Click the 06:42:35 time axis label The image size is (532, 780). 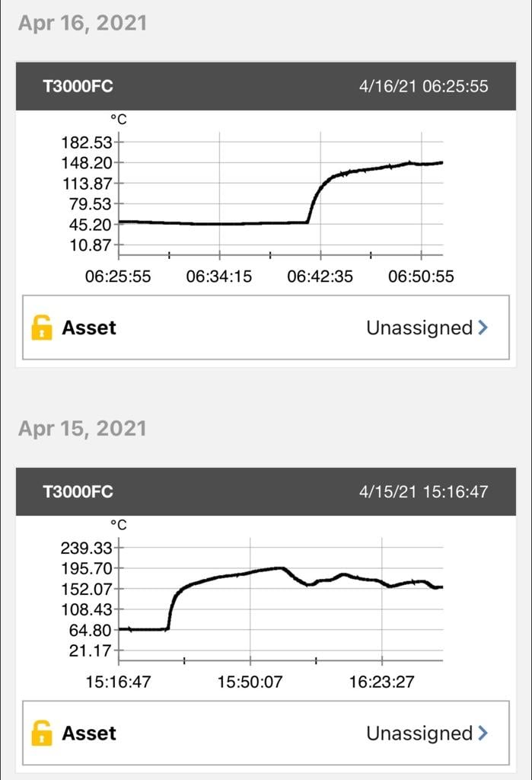point(320,277)
